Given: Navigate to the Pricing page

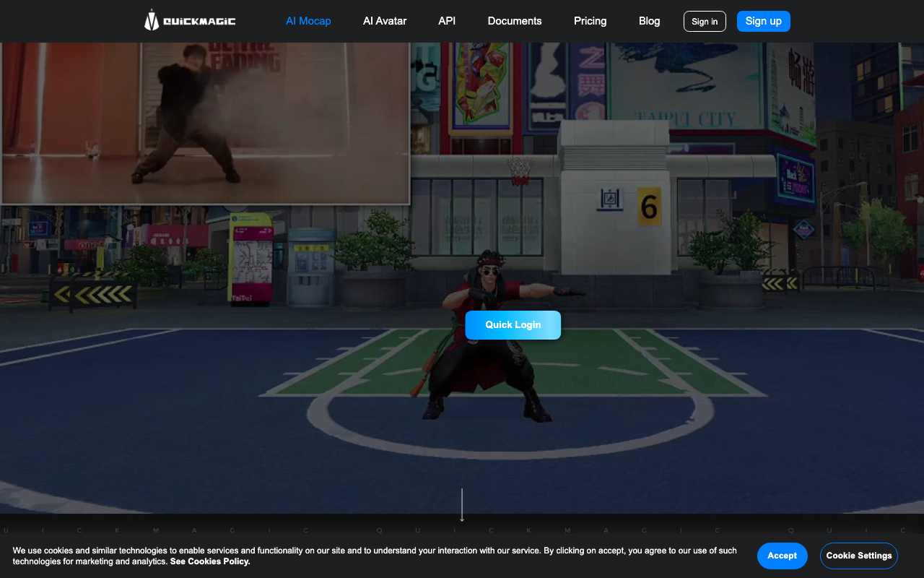Looking at the screenshot, I should (590, 21).
